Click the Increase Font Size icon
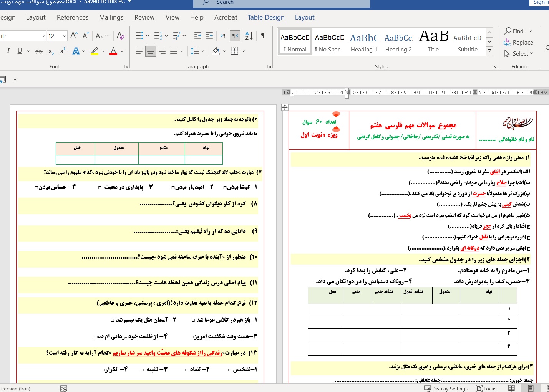Viewport: 549px width, 392px height. click(x=74, y=36)
